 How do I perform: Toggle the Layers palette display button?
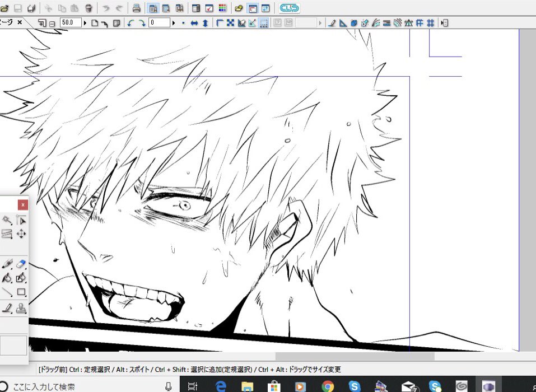(166, 8)
